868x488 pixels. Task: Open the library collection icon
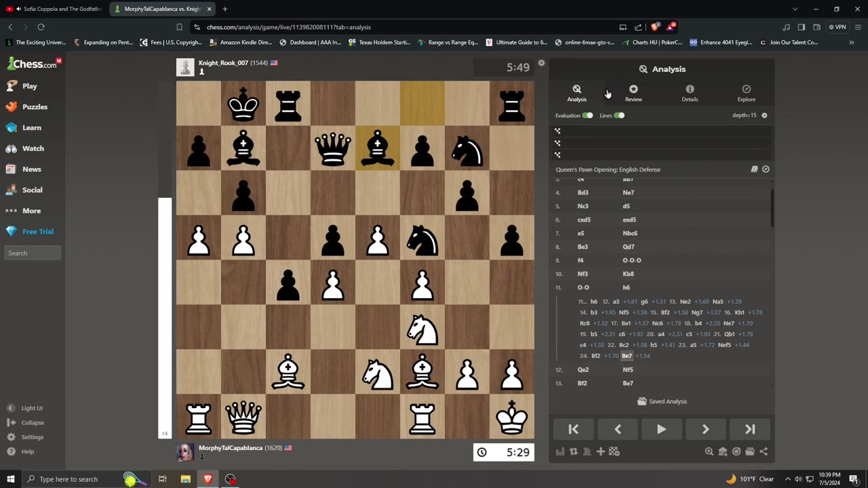point(723,451)
